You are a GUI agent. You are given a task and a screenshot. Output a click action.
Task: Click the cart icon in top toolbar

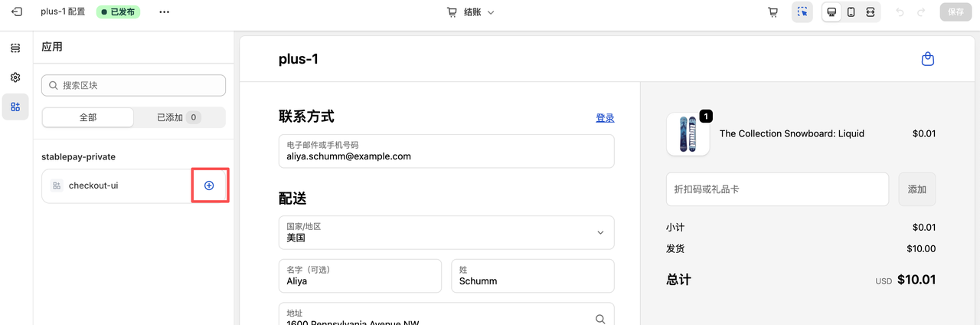773,12
